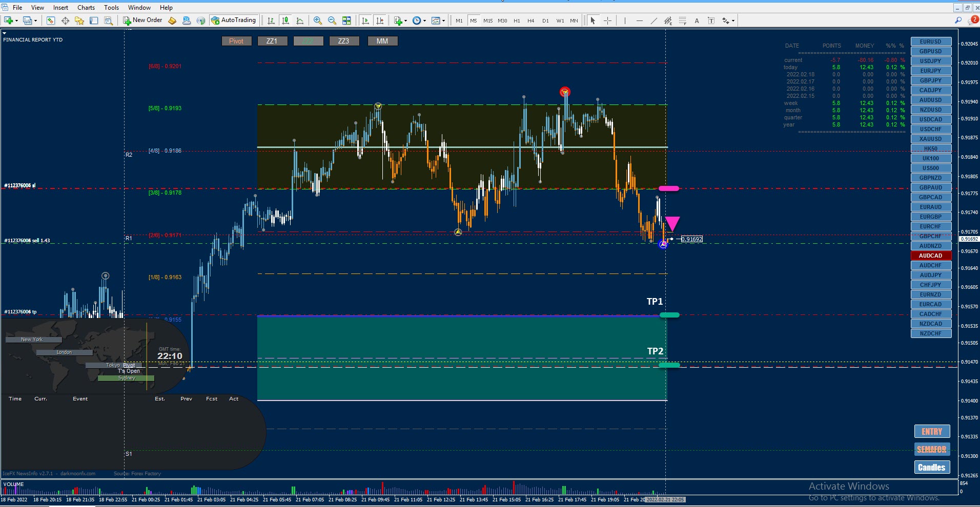
Task: Switch timeframe to M1
Action: pos(459,20)
